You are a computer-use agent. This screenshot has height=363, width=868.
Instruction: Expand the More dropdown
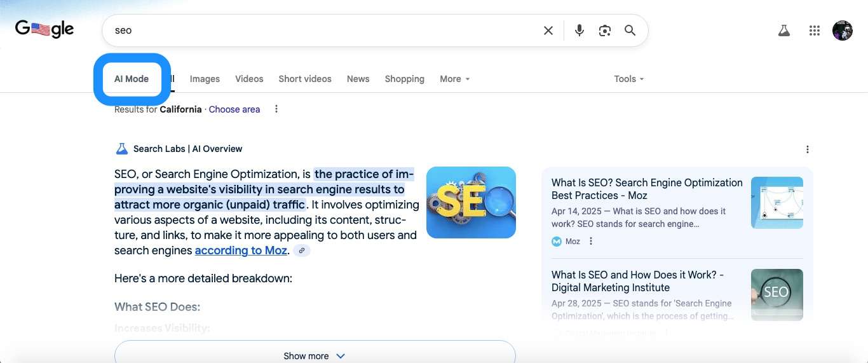tap(455, 79)
